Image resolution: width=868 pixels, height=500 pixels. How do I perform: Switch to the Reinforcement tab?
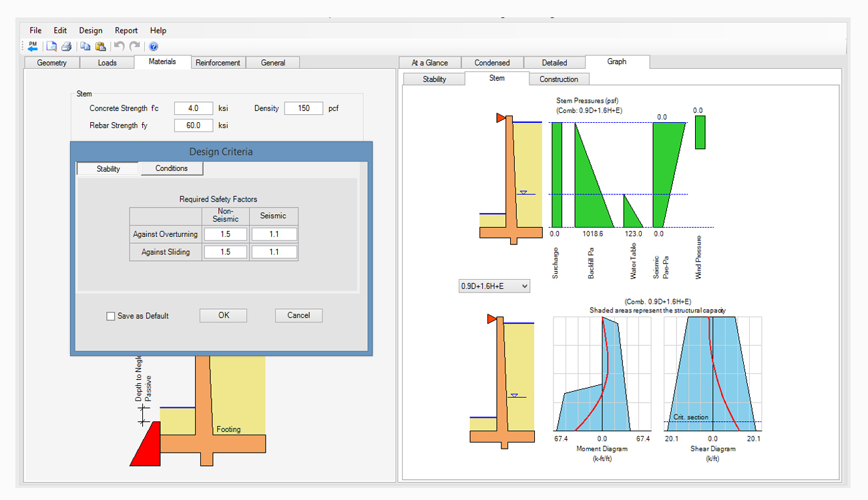point(218,63)
